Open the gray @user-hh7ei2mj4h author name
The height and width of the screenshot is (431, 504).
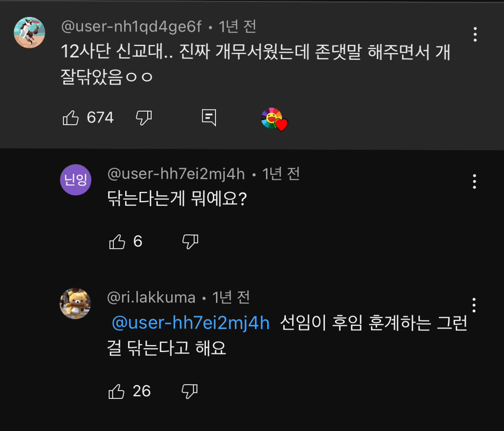[x=176, y=174]
